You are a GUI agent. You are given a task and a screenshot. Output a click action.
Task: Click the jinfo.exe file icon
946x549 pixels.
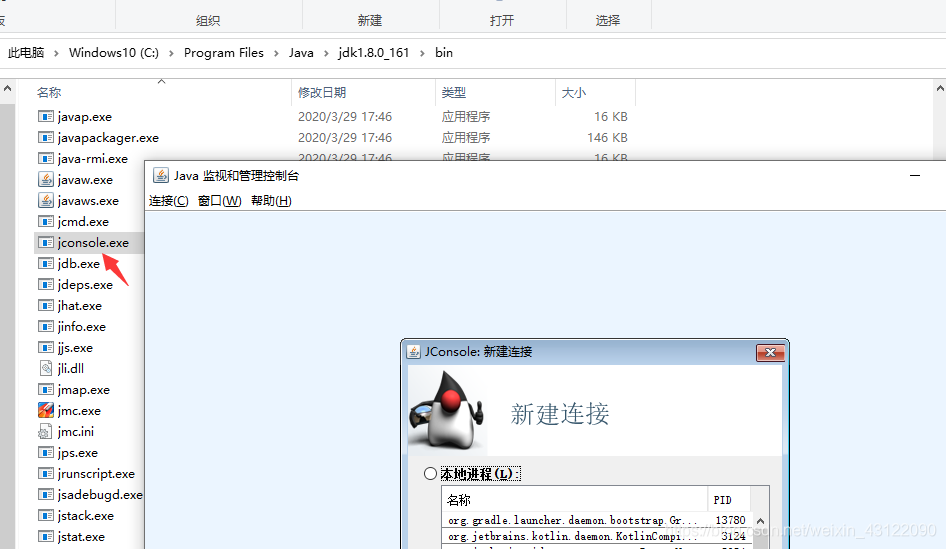tap(45, 326)
